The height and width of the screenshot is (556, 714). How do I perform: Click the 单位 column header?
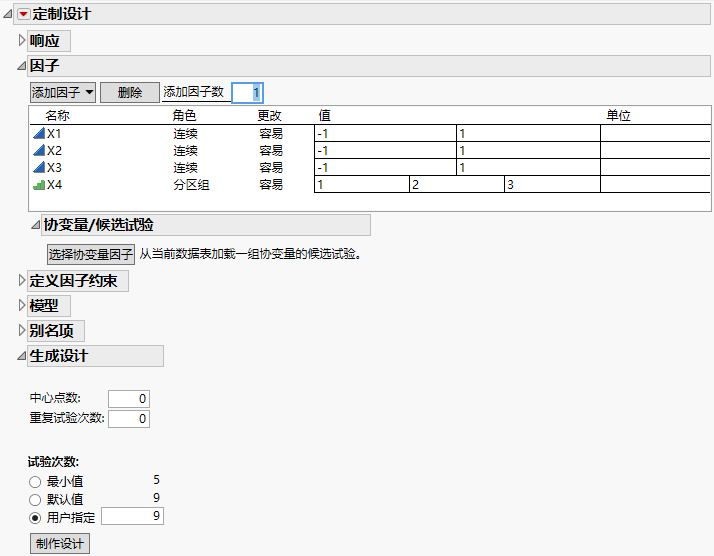tap(618, 116)
